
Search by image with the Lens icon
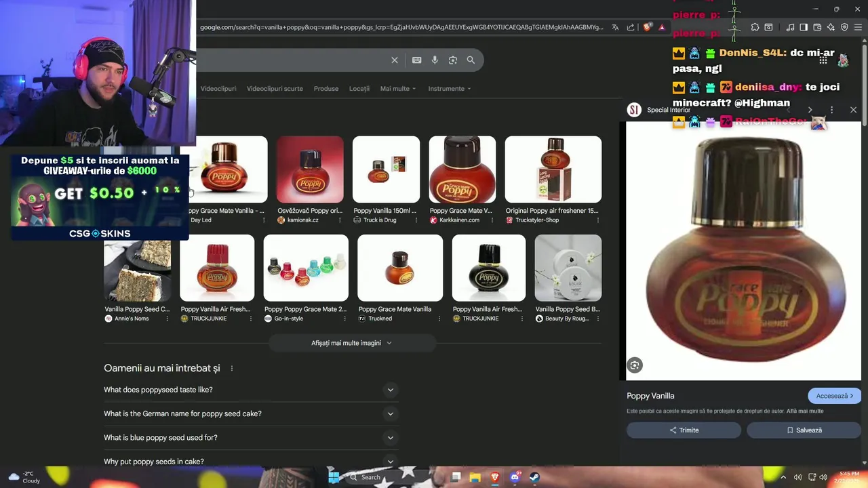pyautogui.click(x=453, y=60)
